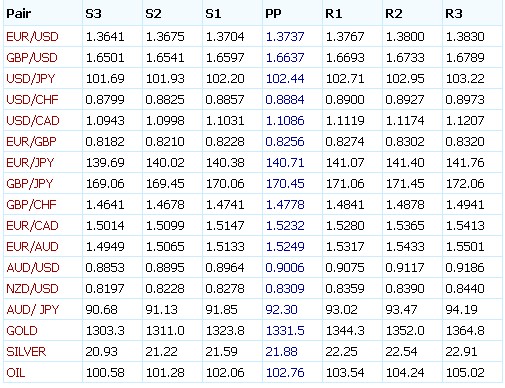The width and height of the screenshot is (505, 388).
Task: Open the GOLD instrument link
Action: click(22, 331)
